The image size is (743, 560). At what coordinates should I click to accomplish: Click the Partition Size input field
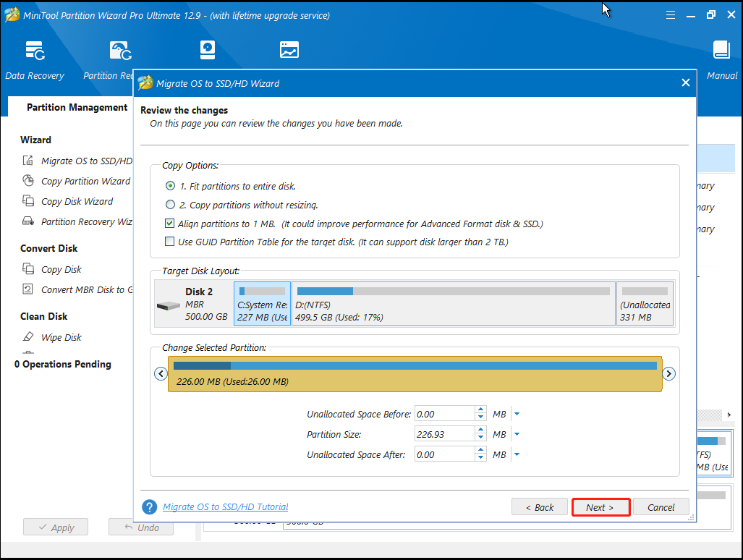tap(444, 434)
